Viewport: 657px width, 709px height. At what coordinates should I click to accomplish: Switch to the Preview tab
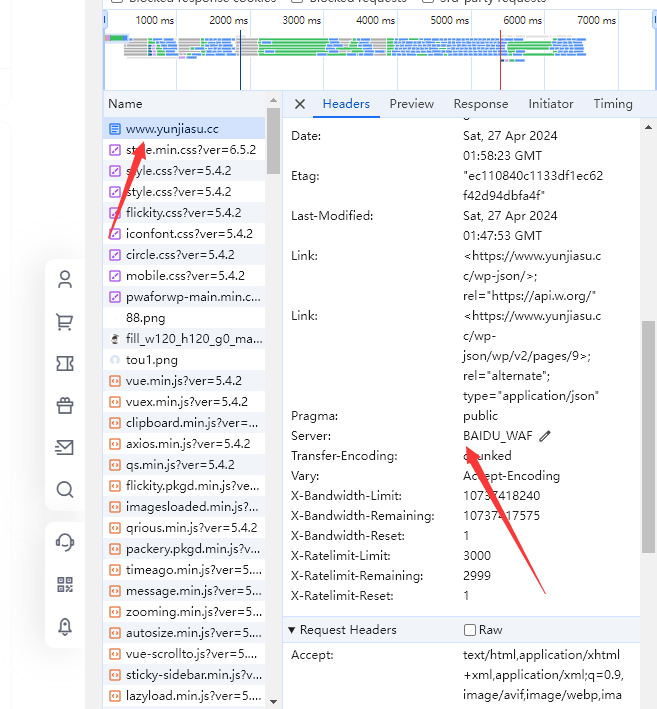[x=411, y=104]
